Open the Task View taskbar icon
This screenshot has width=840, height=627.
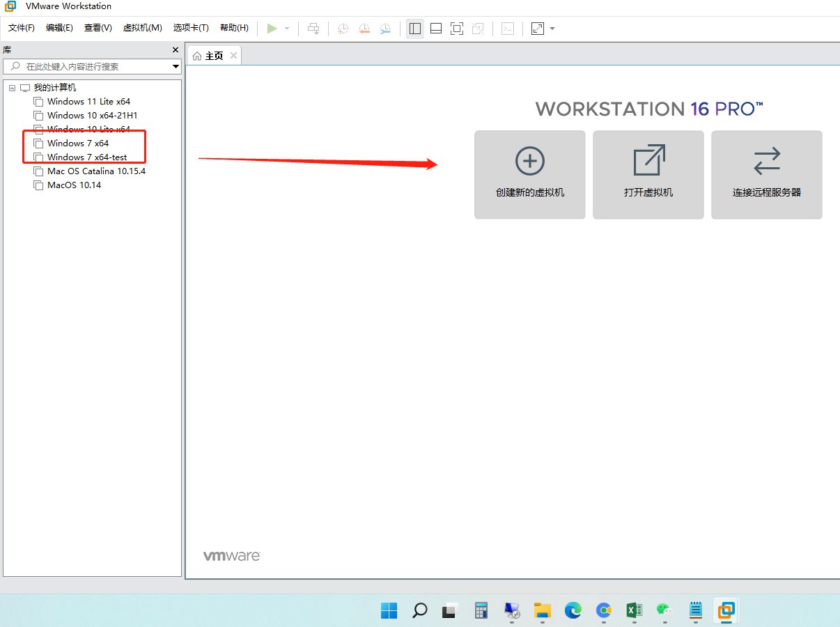[x=450, y=610]
